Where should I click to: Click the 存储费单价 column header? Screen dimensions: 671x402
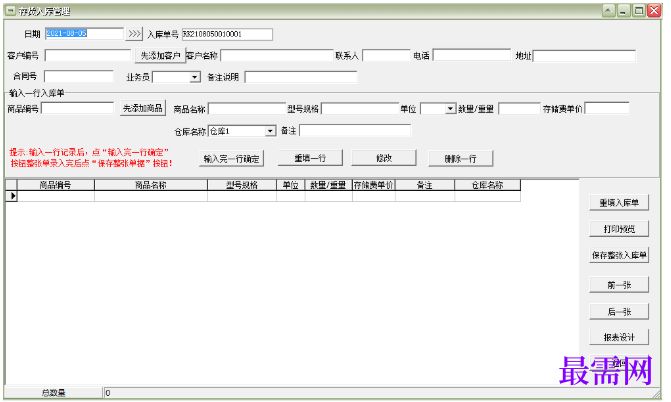coord(374,185)
